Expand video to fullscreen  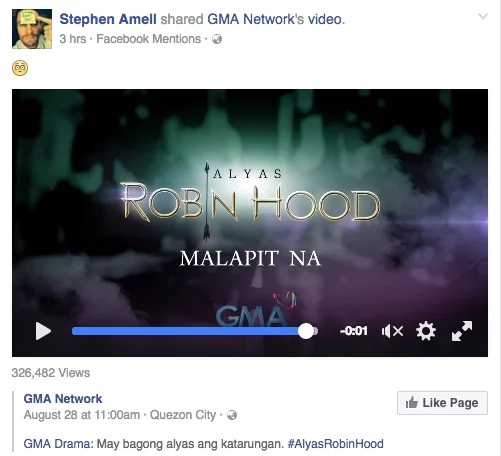point(462,331)
